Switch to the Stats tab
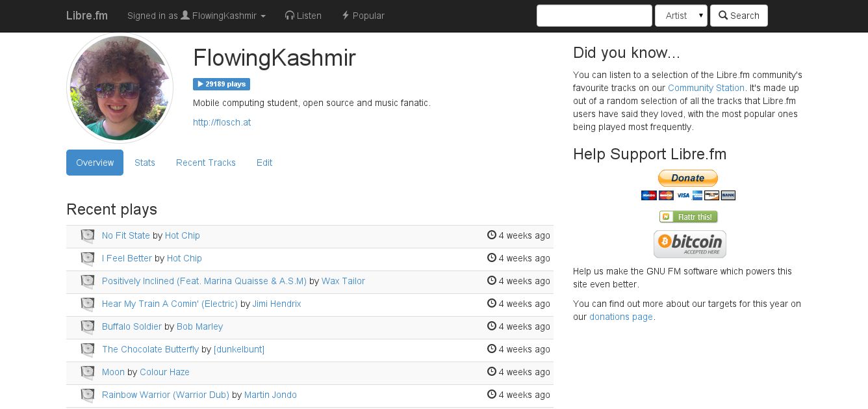Screen dimensions: 868x409 145,163
